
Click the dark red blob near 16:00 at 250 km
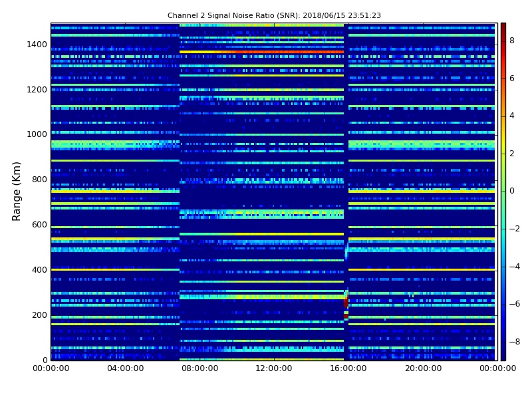point(346,303)
